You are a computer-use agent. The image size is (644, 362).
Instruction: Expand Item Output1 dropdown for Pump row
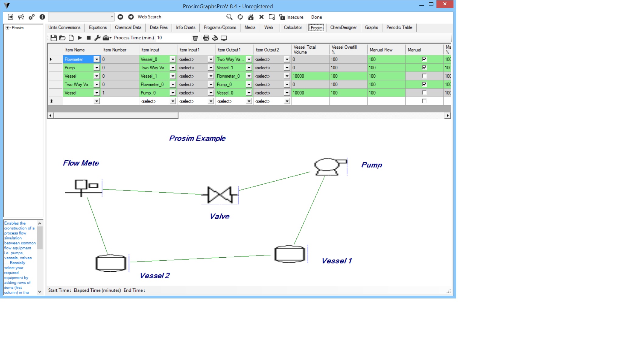pos(249,67)
